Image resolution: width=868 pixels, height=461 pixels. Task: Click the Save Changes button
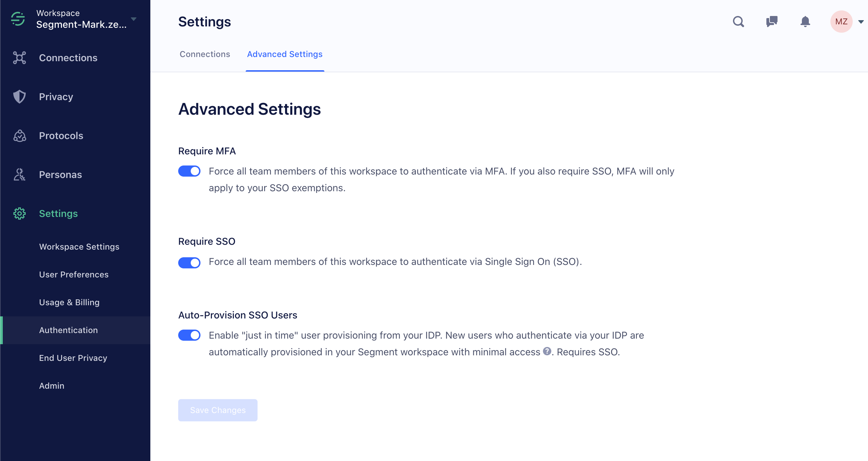pyautogui.click(x=218, y=410)
